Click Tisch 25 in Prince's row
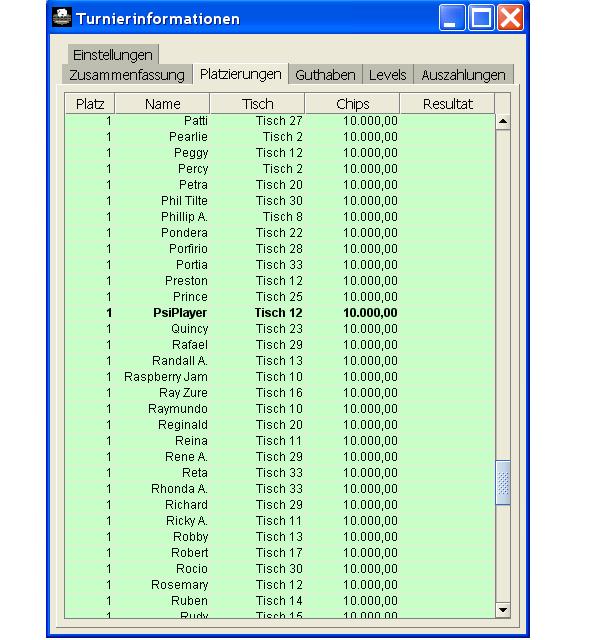The image size is (591, 640). (279, 296)
